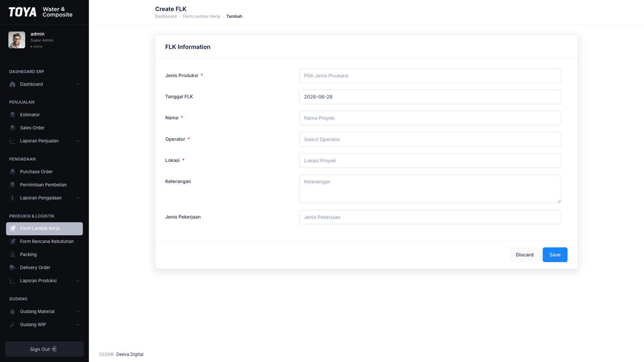The width and height of the screenshot is (644, 362).
Task: Click the Form Lembar Kerja icon
Action: [x=12, y=228]
